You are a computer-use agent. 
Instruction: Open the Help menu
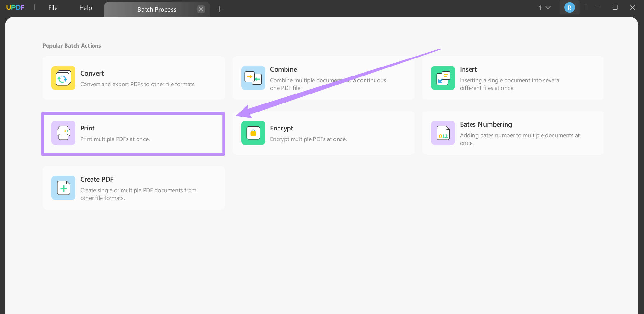coord(85,8)
